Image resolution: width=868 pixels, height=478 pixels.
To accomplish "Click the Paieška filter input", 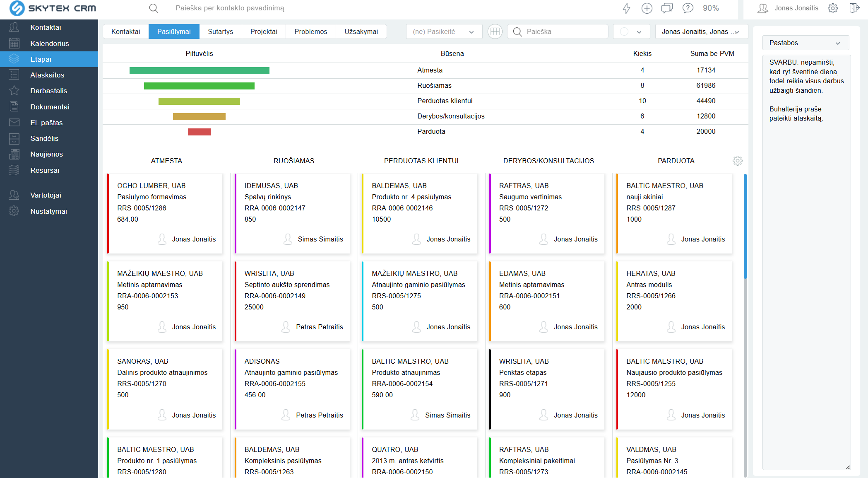I will pyautogui.click(x=558, y=31).
